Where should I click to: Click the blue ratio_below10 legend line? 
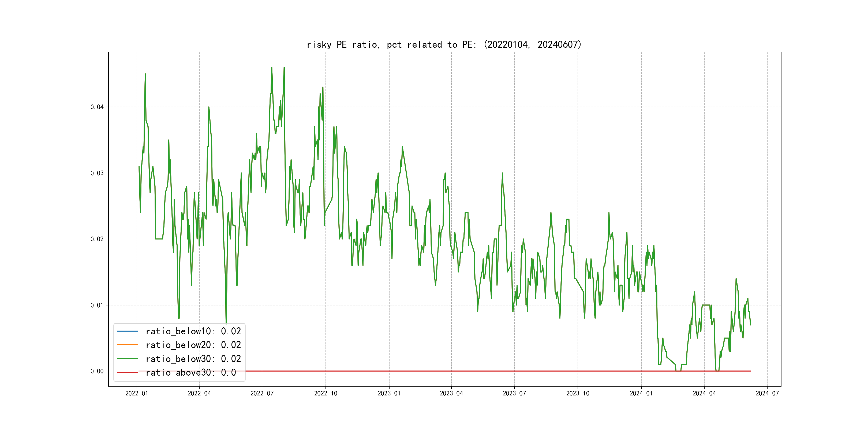(127, 331)
